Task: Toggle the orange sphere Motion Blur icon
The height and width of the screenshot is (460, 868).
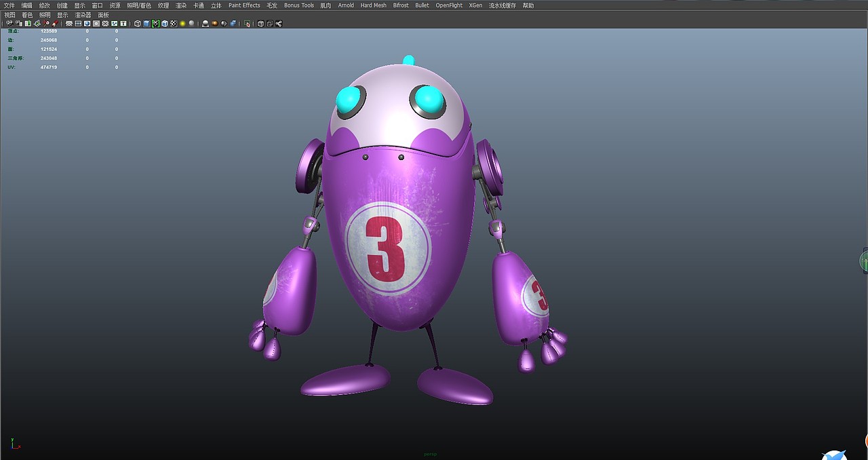Action: point(215,23)
